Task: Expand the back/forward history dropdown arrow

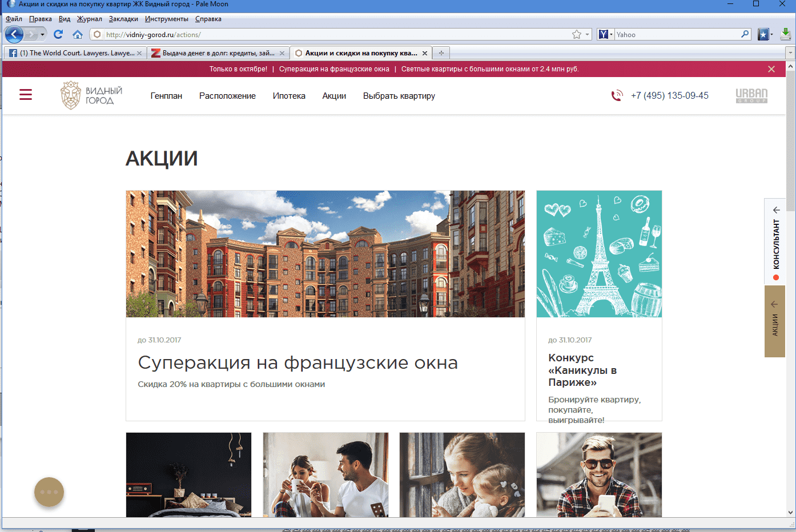Action: tap(42, 34)
